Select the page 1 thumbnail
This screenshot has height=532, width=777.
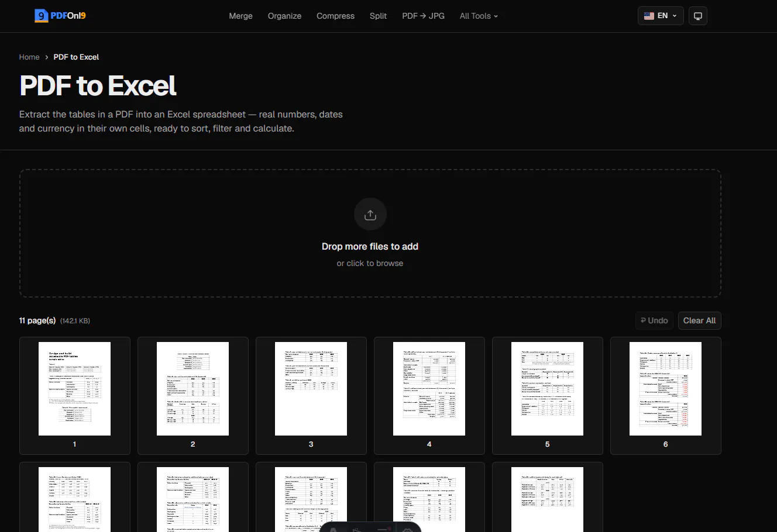click(75, 396)
